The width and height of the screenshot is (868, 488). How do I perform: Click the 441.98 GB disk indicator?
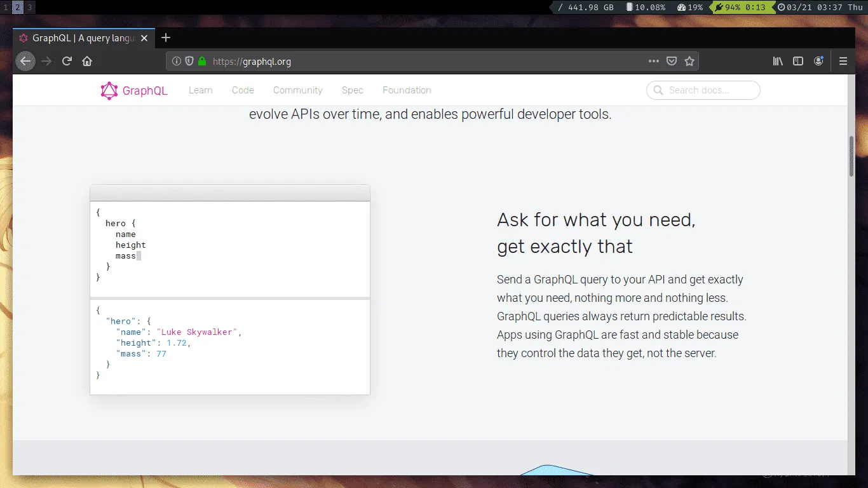[x=585, y=7]
